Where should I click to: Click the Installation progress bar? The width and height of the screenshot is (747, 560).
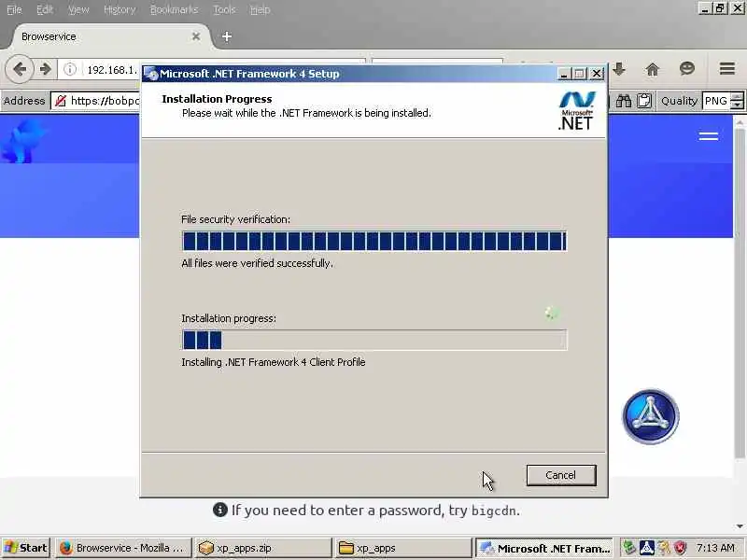(x=374, y=340)
